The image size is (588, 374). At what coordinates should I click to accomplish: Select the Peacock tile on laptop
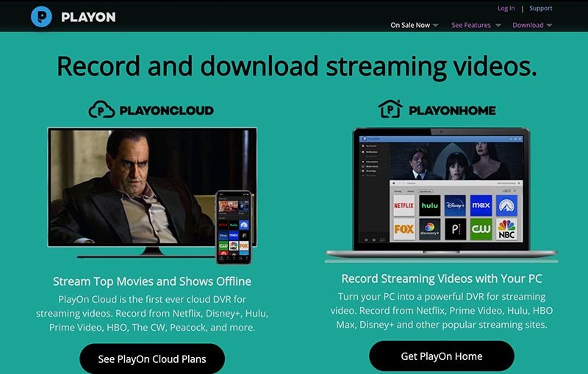pos(455,229)
